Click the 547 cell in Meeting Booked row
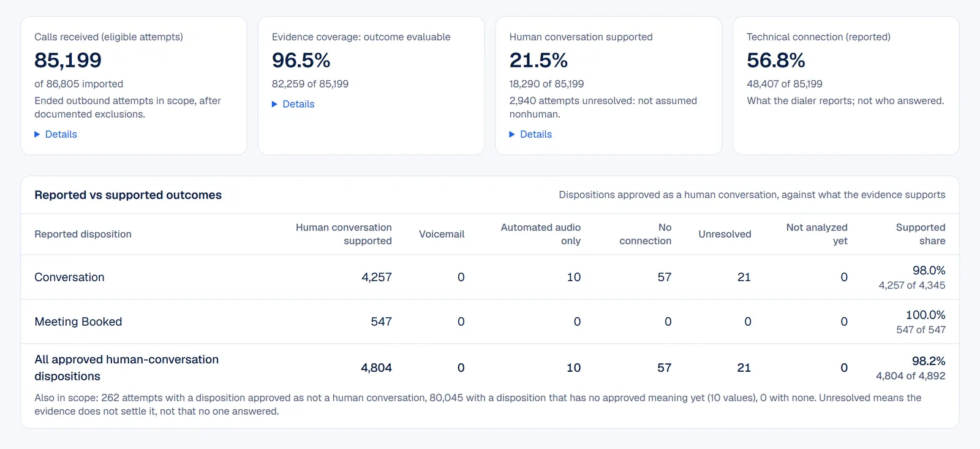This screenshot has width=980, height=449. pyautogui.click(x=381, y=322)
